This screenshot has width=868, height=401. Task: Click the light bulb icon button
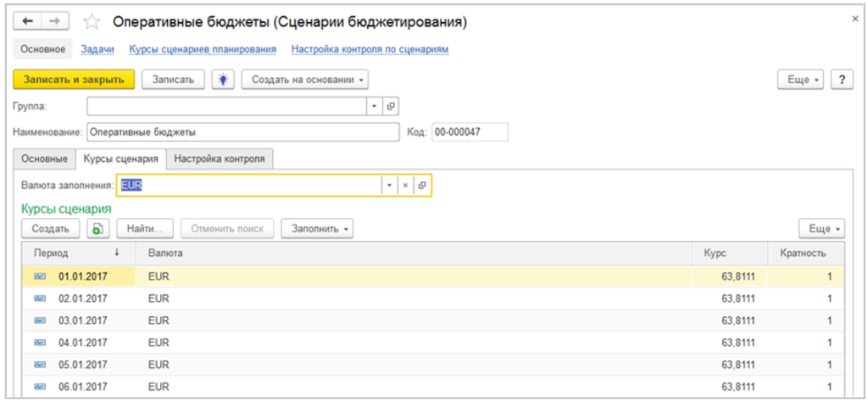(223, 79)
